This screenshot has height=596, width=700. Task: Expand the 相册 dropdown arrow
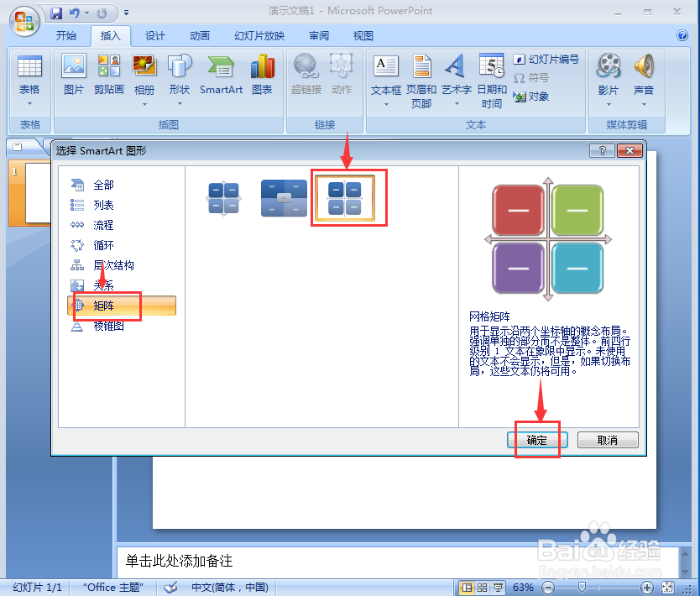tap(144, 104)
